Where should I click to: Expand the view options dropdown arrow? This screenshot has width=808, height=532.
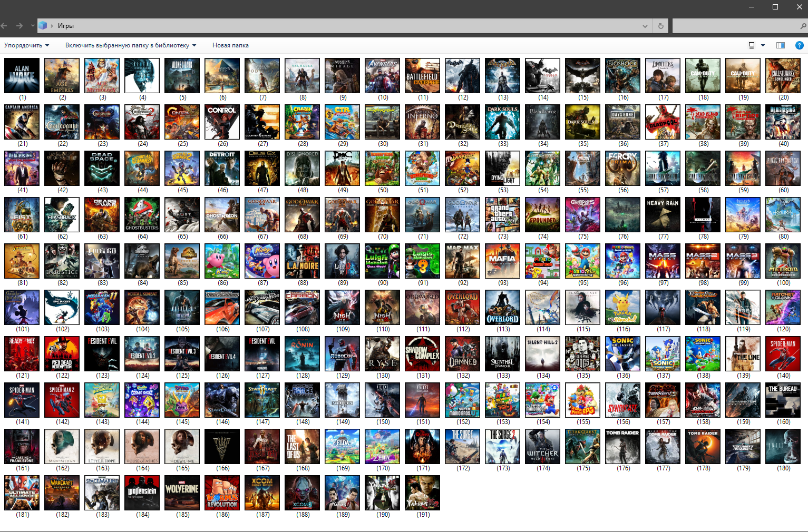point(763,45)
